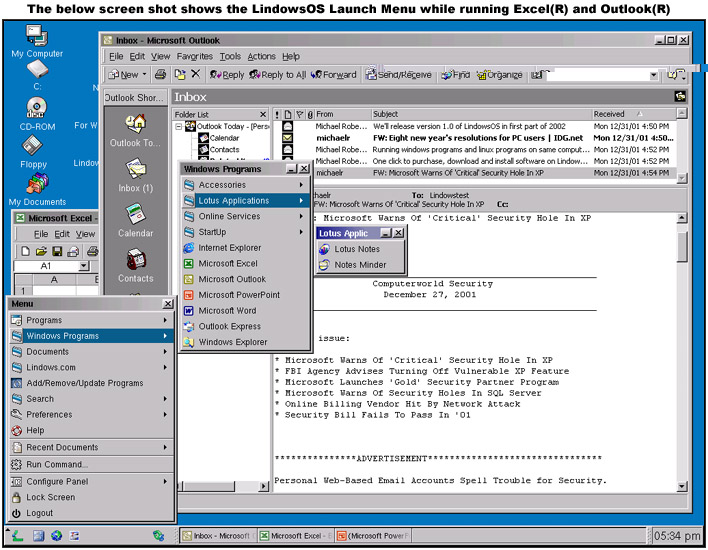Click the Print icon in Outlook toolbar
Viewport: 708px width, 550px height.
pos(160,74)
